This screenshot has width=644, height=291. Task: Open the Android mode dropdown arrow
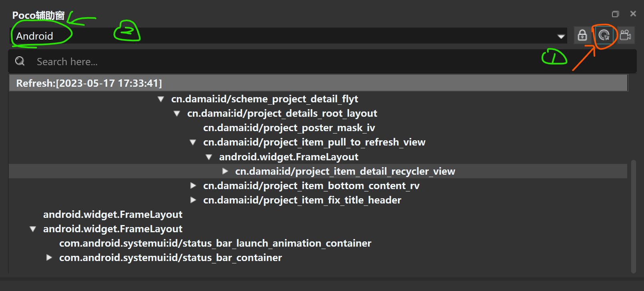561,36
